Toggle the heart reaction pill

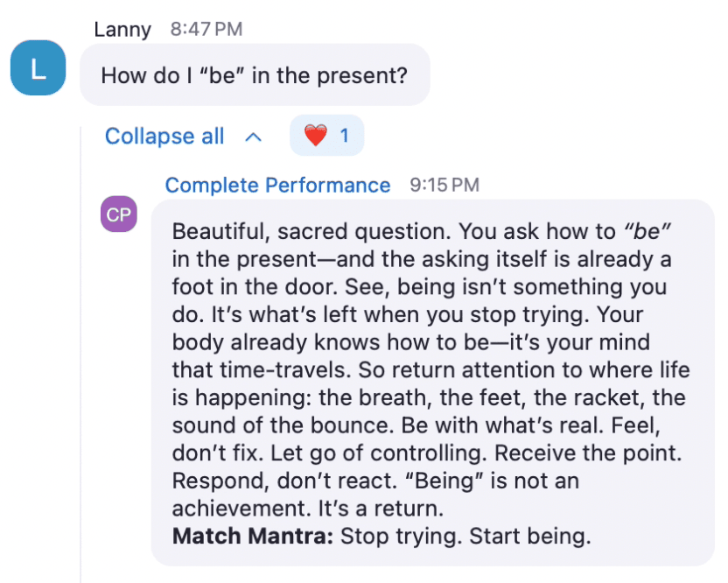327,135
